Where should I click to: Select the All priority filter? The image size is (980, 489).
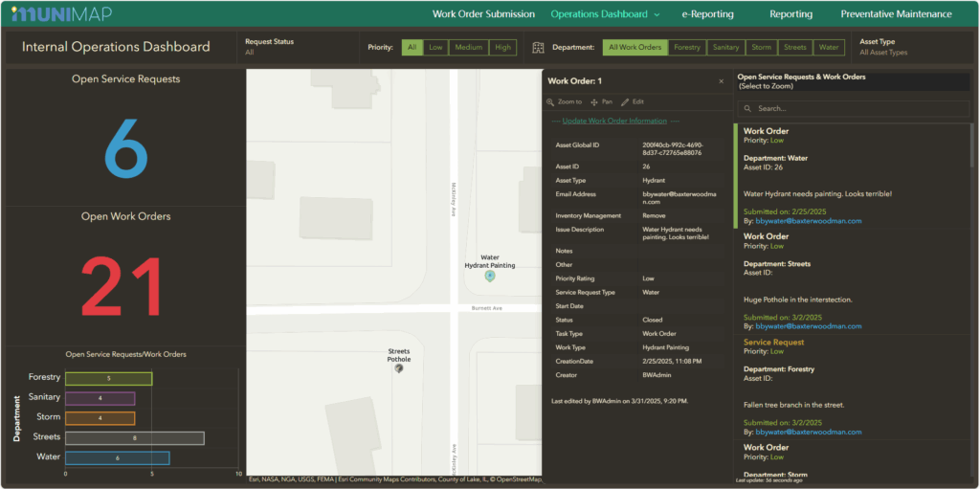tap(412, 48)
